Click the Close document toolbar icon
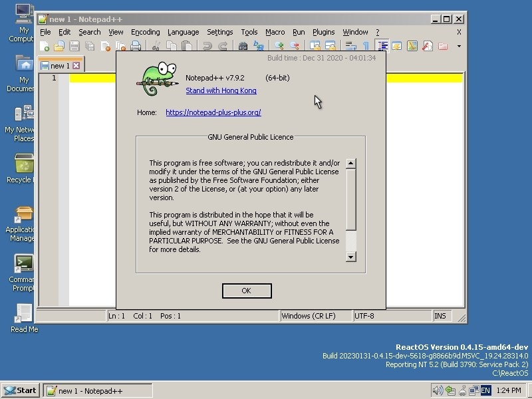This screenshot has width=532, height=399. pos(105,46)
